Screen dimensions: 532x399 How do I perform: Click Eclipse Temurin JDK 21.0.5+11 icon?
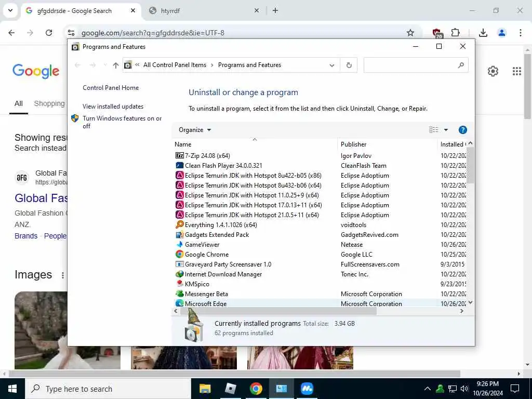pos(179,215)
